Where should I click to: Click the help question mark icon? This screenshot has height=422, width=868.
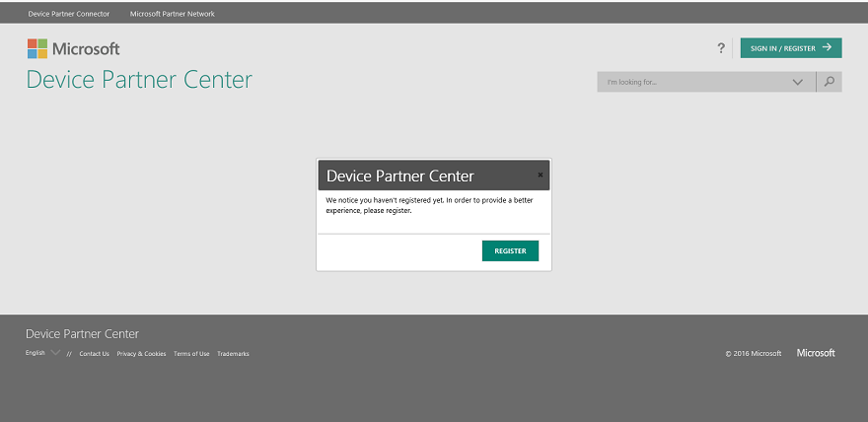[x=721, y=48]
